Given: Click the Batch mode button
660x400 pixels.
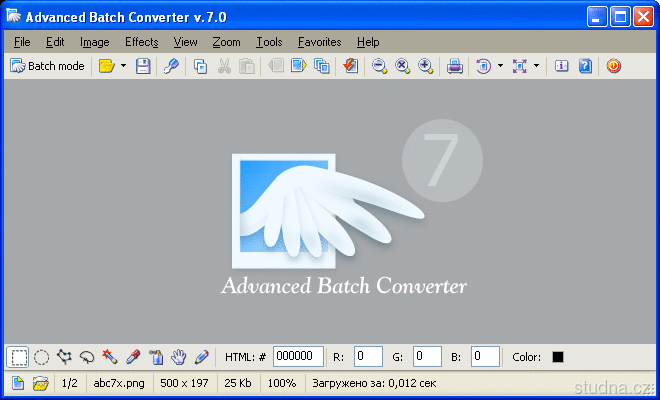Looking at the screenshot, I should pyautogui.click(x=47, y=66).
